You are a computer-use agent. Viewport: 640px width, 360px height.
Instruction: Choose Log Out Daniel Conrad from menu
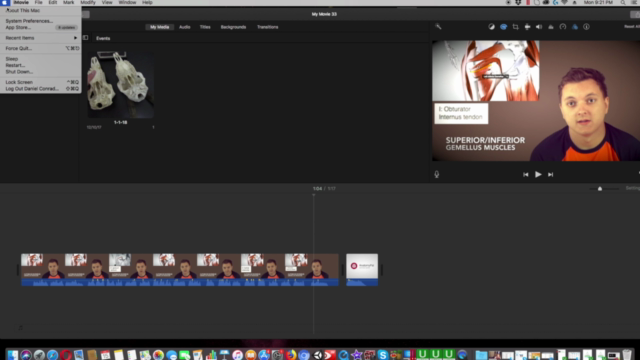(x=40, y=89)
